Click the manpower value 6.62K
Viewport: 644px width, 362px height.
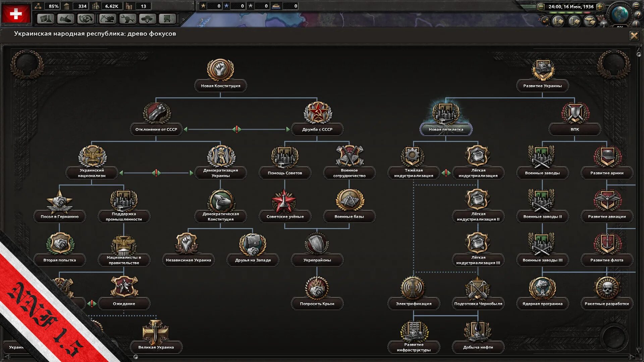pos(112,6)
